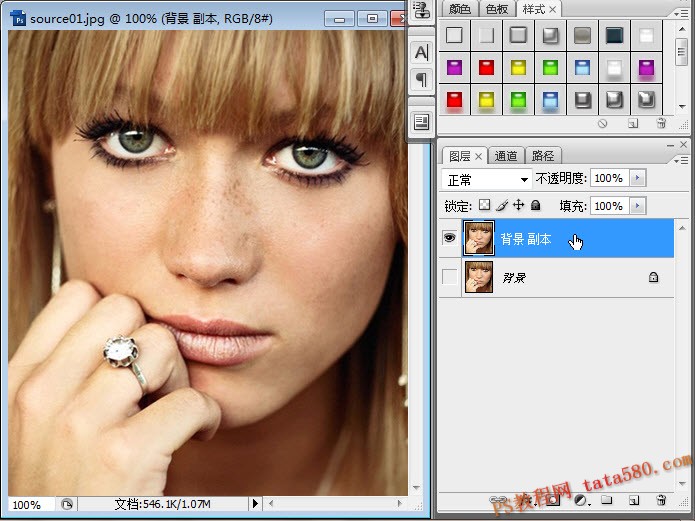Switch to the 颜色 tab
The width and height of the screenshot is (695, 521).
point(460,9)
